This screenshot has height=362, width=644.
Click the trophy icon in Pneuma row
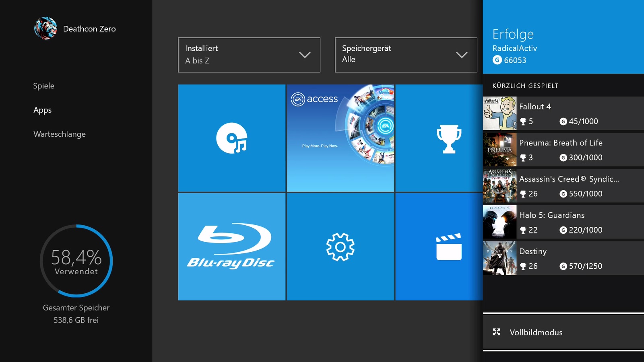point(523,158)
